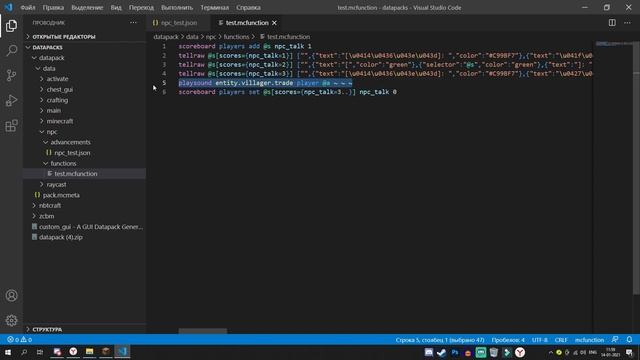
Task: Change UTF-8 file encoding
Action: (540, 340)
